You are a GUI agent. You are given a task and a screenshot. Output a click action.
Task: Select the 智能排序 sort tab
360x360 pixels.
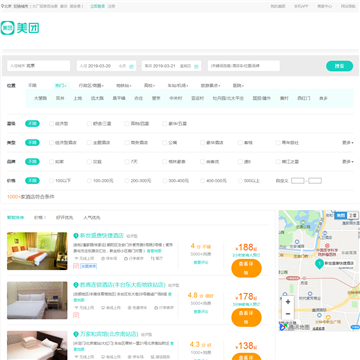pyautogui.click(x=15, y=218)
